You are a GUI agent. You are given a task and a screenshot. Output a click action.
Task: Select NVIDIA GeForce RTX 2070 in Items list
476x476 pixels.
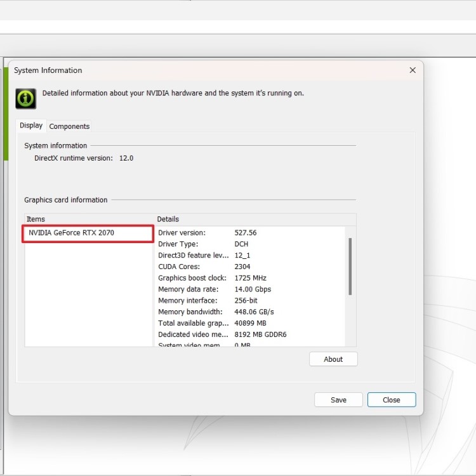pos(88,234)
